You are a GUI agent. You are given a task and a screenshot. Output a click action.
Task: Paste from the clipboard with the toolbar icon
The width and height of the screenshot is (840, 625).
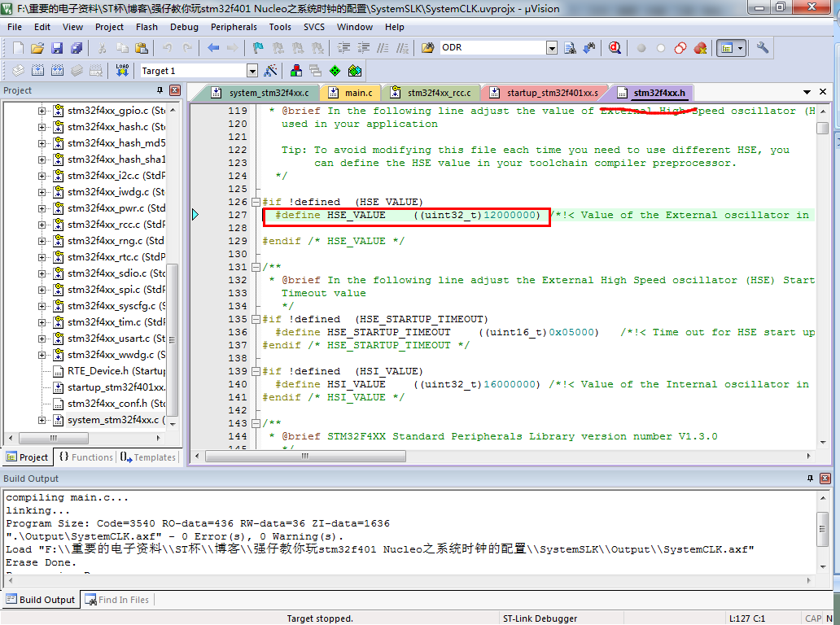[x=142, y=48]
